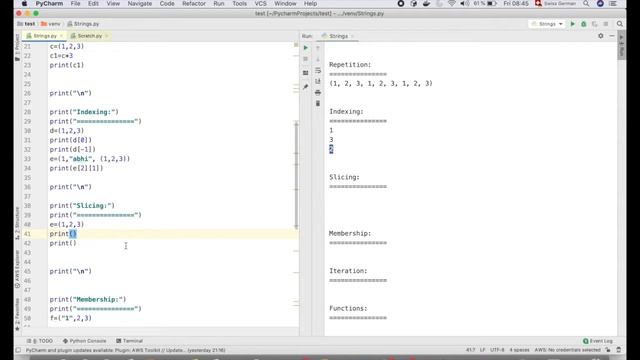The width and height of the screenshot is (640, 360).
Task: Close the Strings.py editor tab
Action: coord(62,36)
